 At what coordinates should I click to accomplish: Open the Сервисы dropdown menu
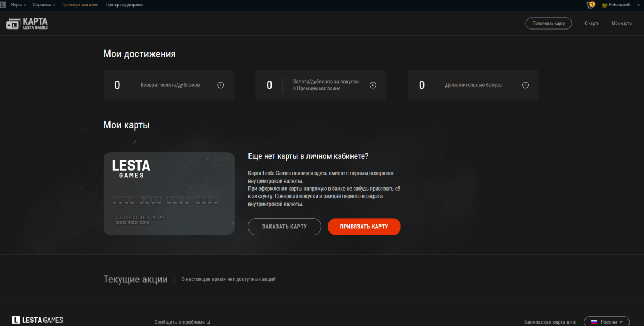[44, 4]
